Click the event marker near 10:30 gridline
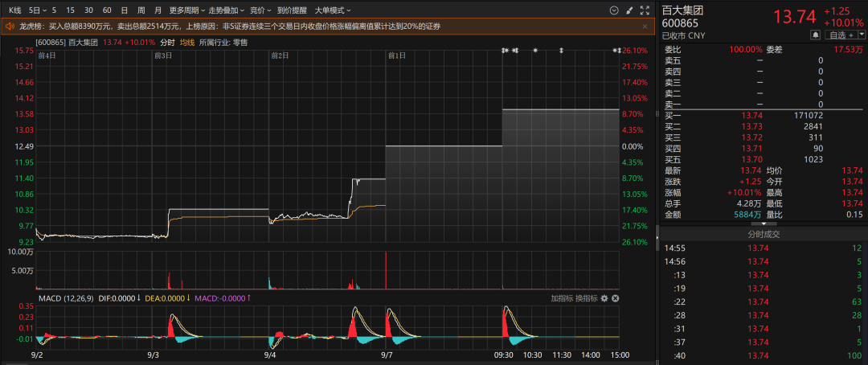 tap(535, 51)
